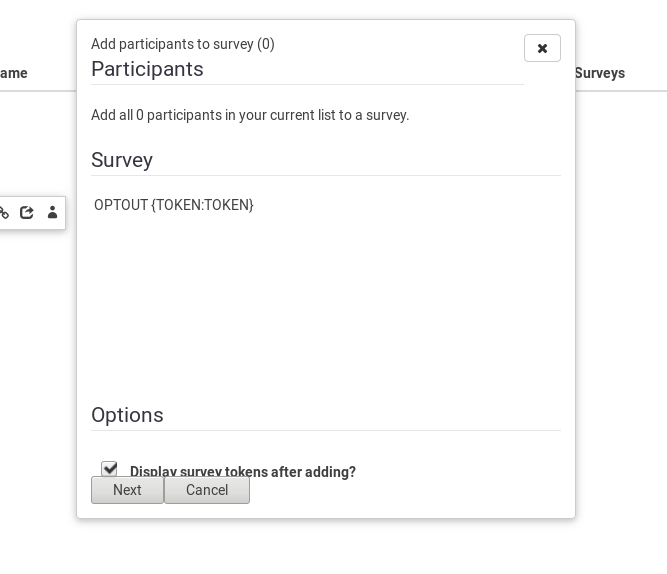
Task: Click the empty space right of Cancel
Action: (400, 490)
